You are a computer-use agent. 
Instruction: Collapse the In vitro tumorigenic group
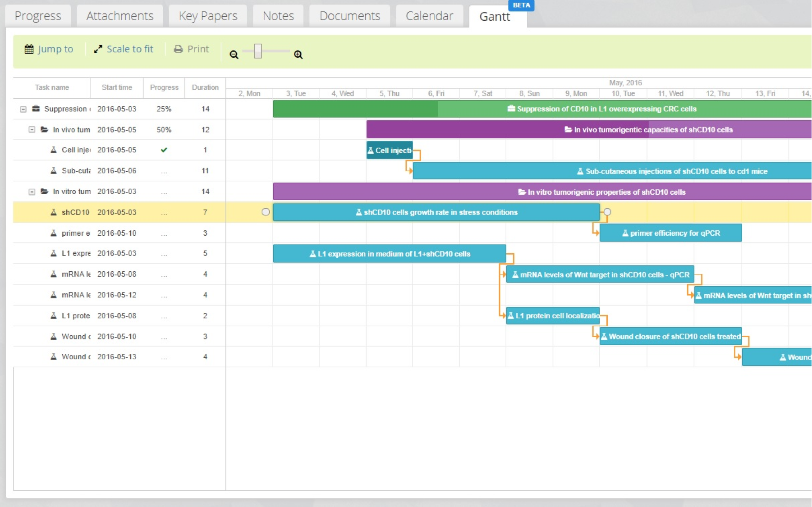(x=32, y=192)
